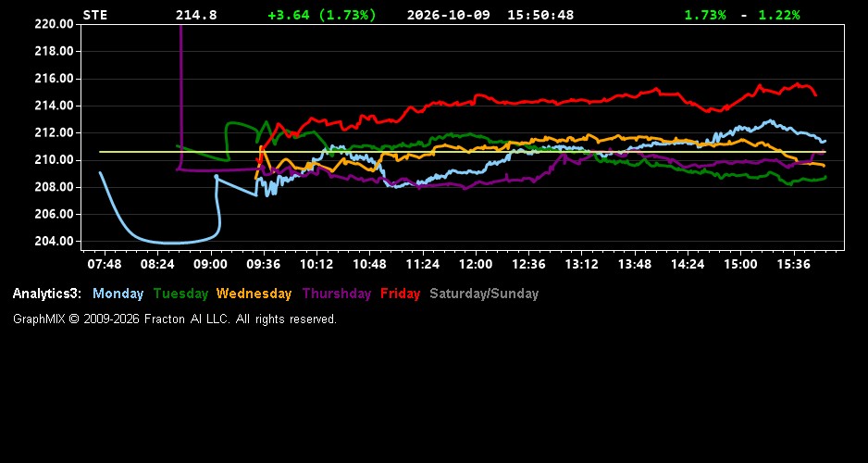Viewport: 868px width, 463px height.
Task: Click the 220.00 price axis label
Action: (54, 24)
